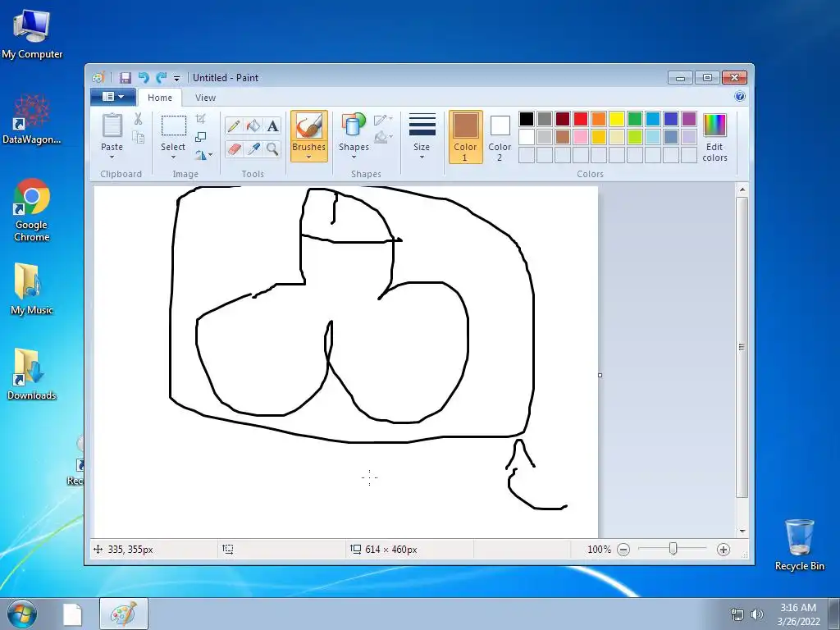Select the Pencil tool
The image size is (840, 630).
click(x=234, y=126)
